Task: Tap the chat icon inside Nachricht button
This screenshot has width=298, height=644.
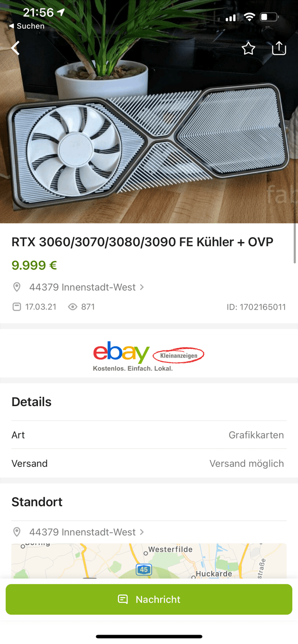Action: tap(123, 599)
